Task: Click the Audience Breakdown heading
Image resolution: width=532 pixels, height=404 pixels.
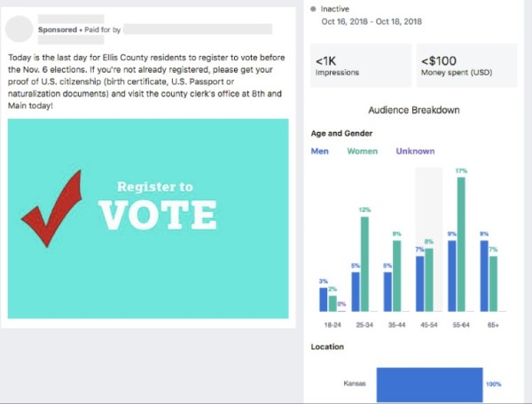Action: point(414,110)
